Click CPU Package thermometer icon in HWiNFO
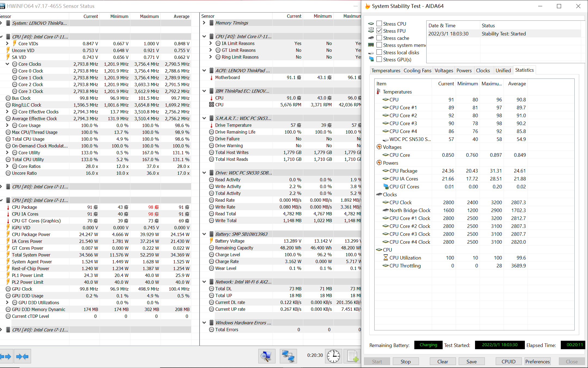 click(x=8, y=207)
